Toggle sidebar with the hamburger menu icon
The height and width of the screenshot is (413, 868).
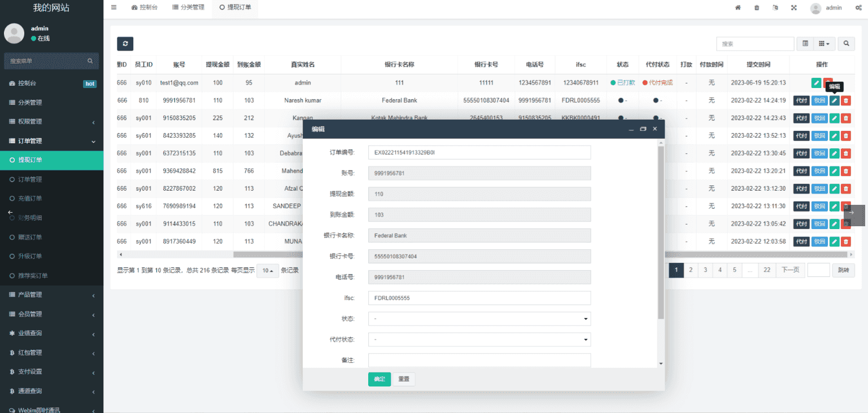tap(114, 7)
